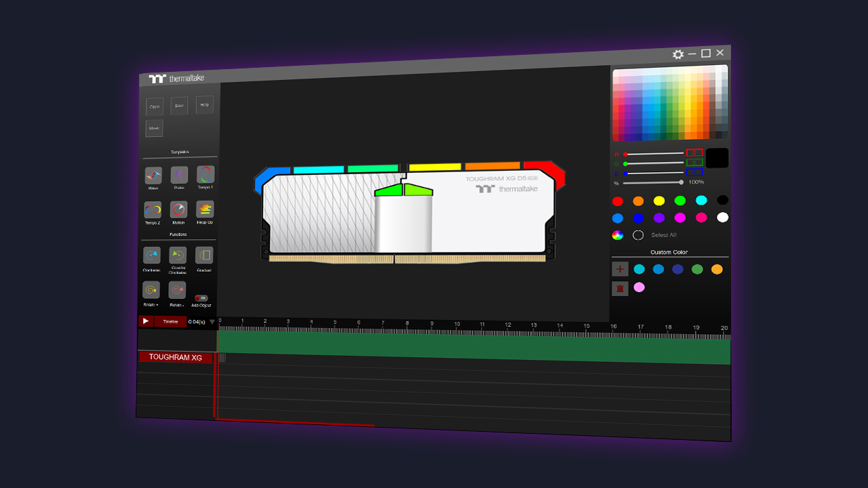Pick the magenta preset color swatch
This screenshot has width=868, height=488.
coord(680,218)
